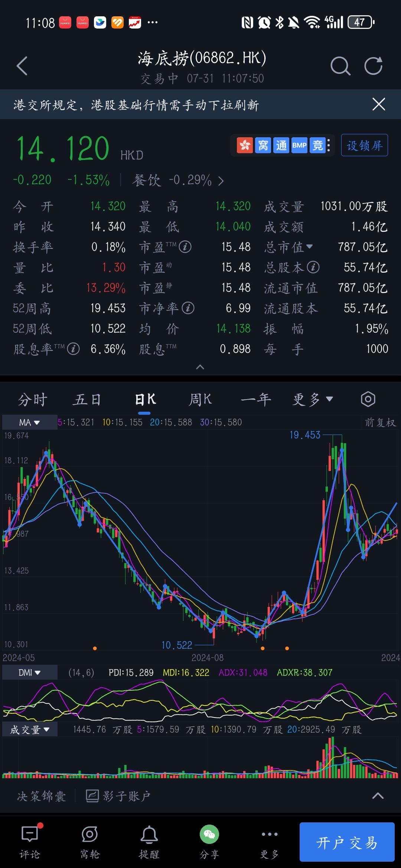Tap the ADX:31.048 readout
The image size is (401, 868).
pyautogui.click(x=243, y=673)
